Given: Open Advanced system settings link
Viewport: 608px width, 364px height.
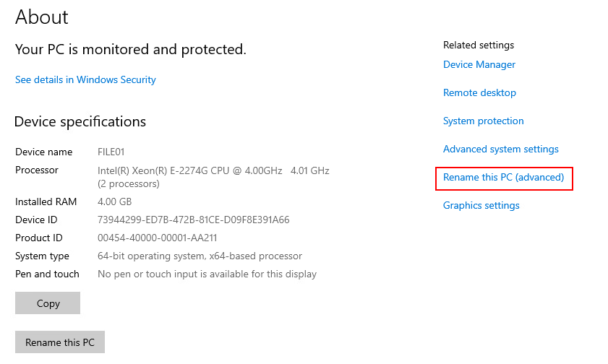Looking at the screenshot, I should (x=501, y=149).
